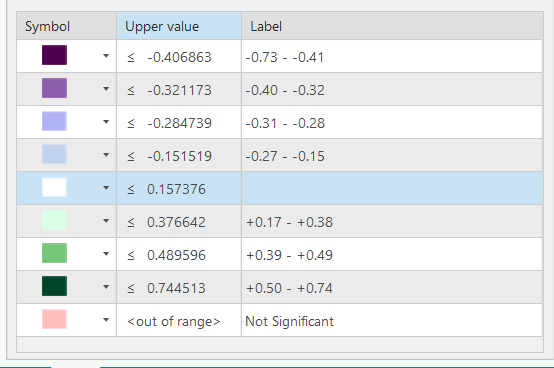Select upper value -0.284739 cell
This screenshot has height=368, width=554.
179,122
